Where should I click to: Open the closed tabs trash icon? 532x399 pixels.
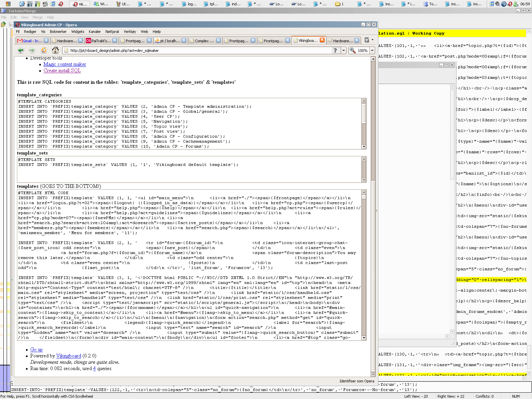[x=367, y=40]
